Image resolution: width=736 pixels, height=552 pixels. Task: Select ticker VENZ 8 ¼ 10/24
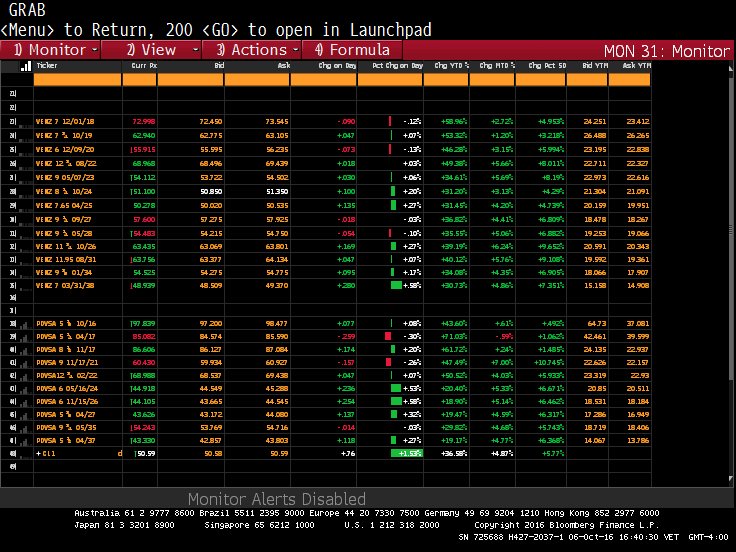click(64, 192)
